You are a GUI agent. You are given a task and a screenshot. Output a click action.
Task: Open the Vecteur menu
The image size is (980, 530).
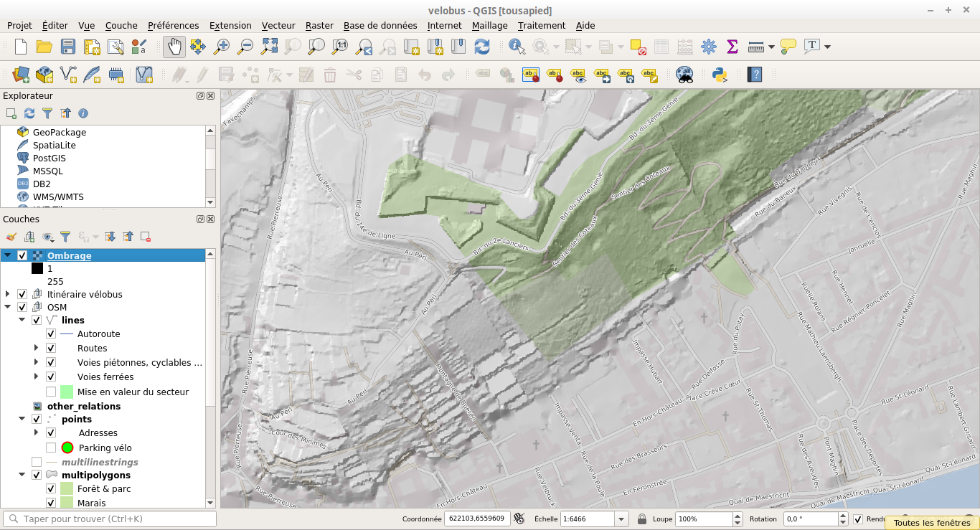click(278, 25)
